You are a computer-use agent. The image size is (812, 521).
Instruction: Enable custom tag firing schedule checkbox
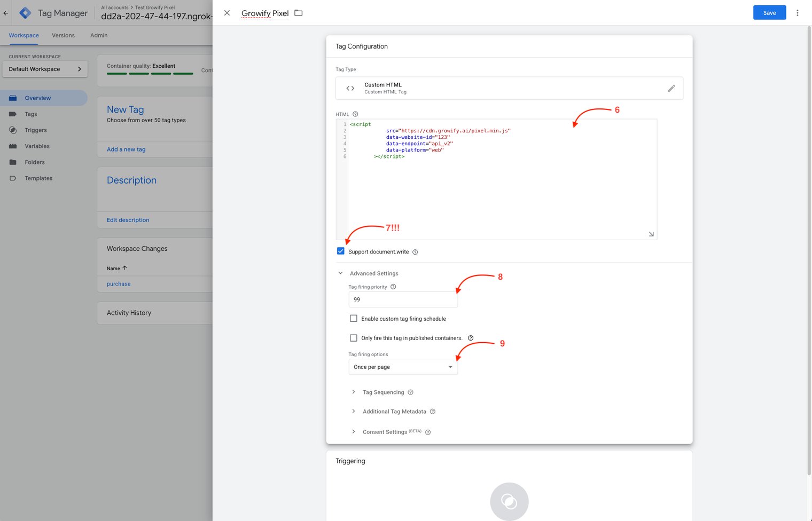pos(354,319)
